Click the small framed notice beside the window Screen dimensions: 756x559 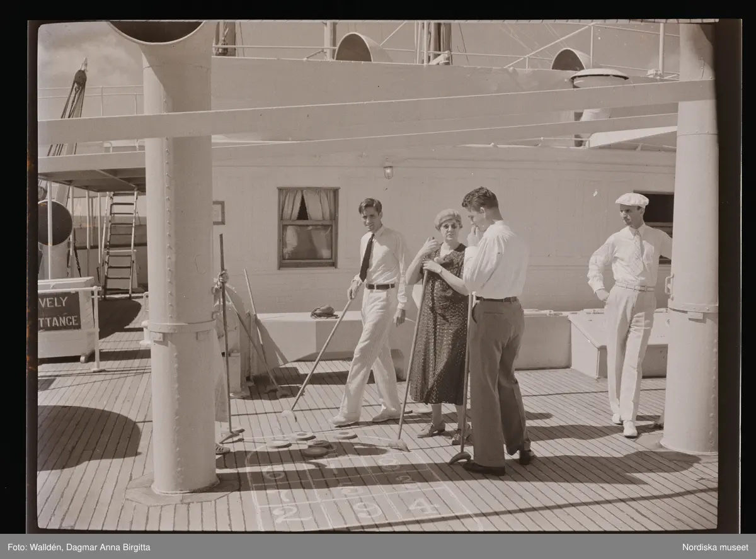pyautogui.click(x=218, y=213)
